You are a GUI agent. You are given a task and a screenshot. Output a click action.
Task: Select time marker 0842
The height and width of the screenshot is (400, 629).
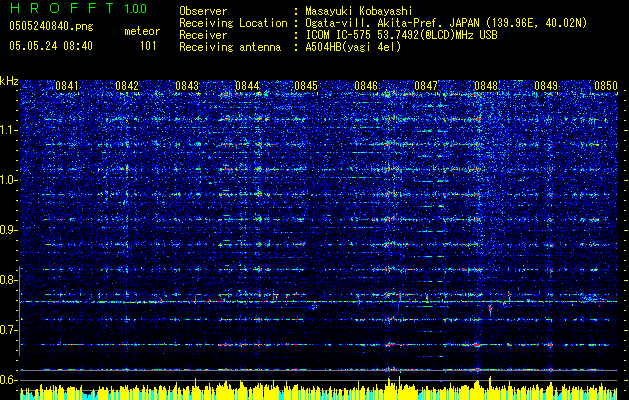pos(127,86)
